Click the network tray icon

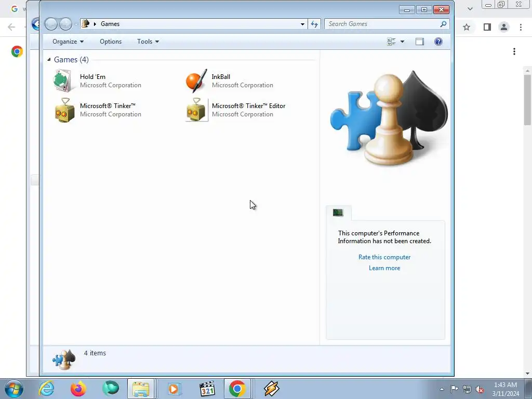point(467,389)
